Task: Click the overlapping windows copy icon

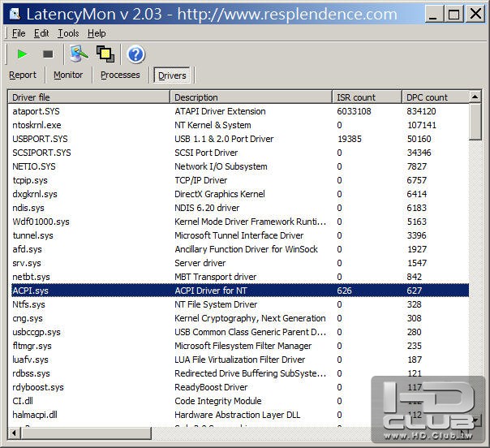Action: pos(105,54)
